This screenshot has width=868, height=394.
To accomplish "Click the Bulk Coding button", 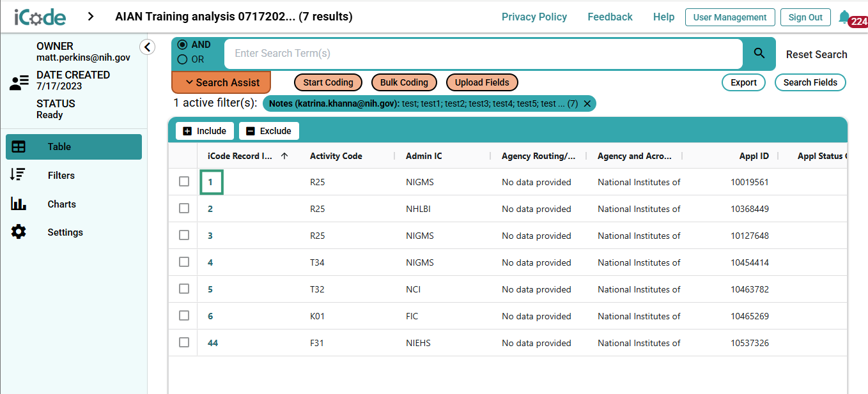I will [404, 82].
